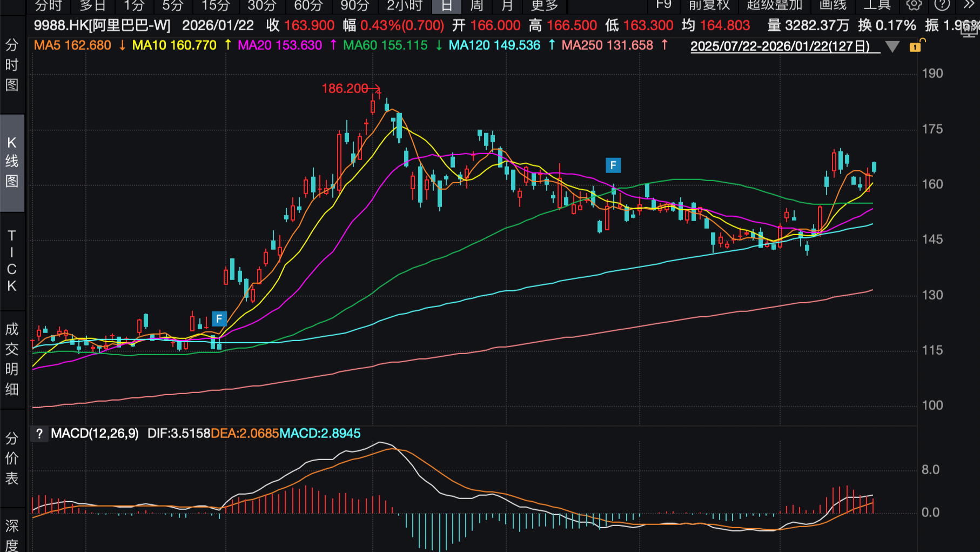Click the screen display icon at right edge
980x552 pixels.
pyautogui.click(x=970, y=29)
